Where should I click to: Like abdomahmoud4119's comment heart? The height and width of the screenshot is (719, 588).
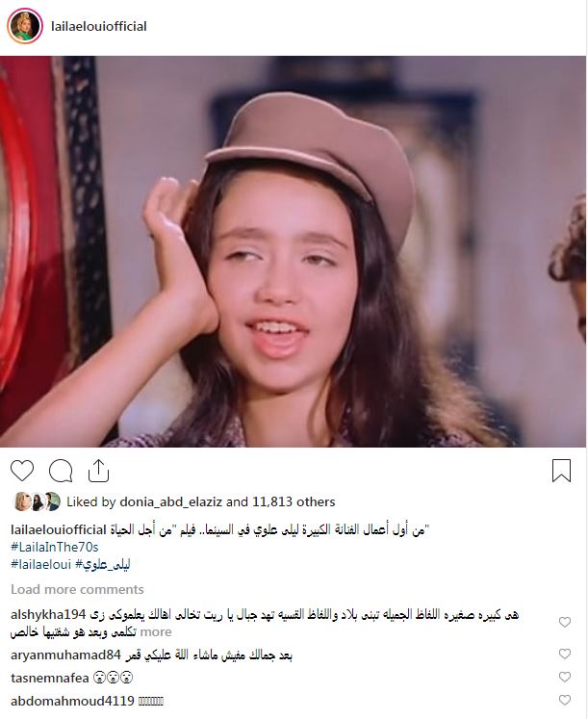click(565, 700)
